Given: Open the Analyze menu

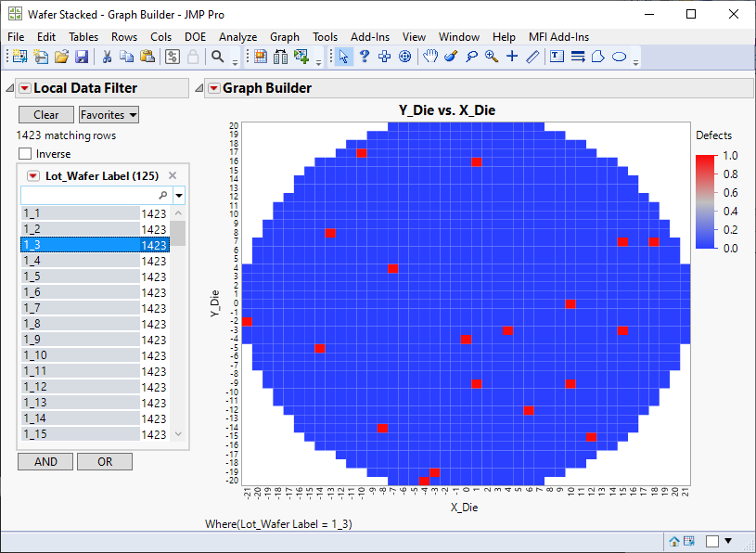Looking at the screenshot, I should pos(237,37).
